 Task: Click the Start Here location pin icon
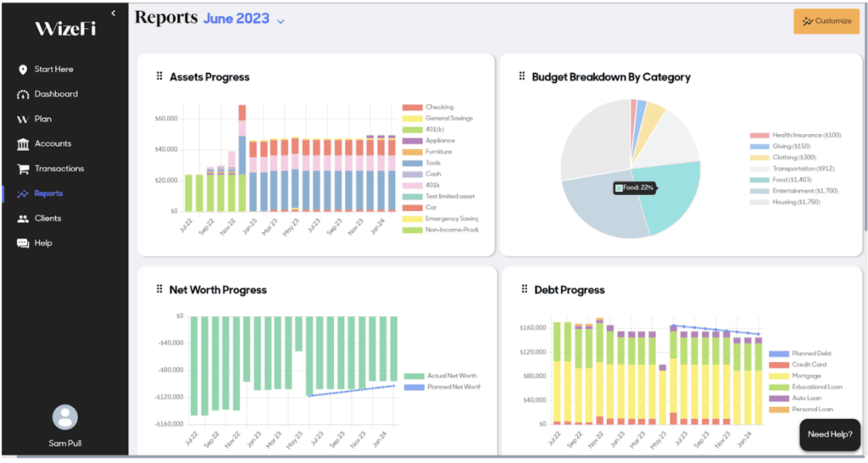[23, 70]
